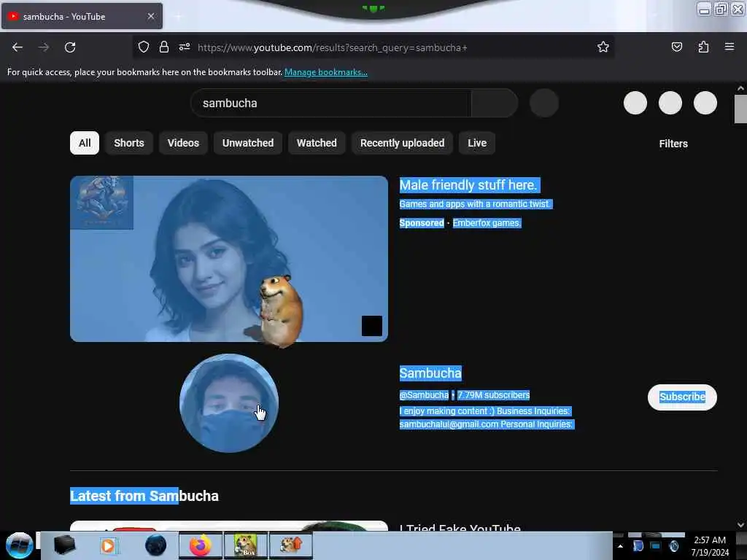Open the site permissions icon in address bar
The image size is (747, 560).
(185, 47)
